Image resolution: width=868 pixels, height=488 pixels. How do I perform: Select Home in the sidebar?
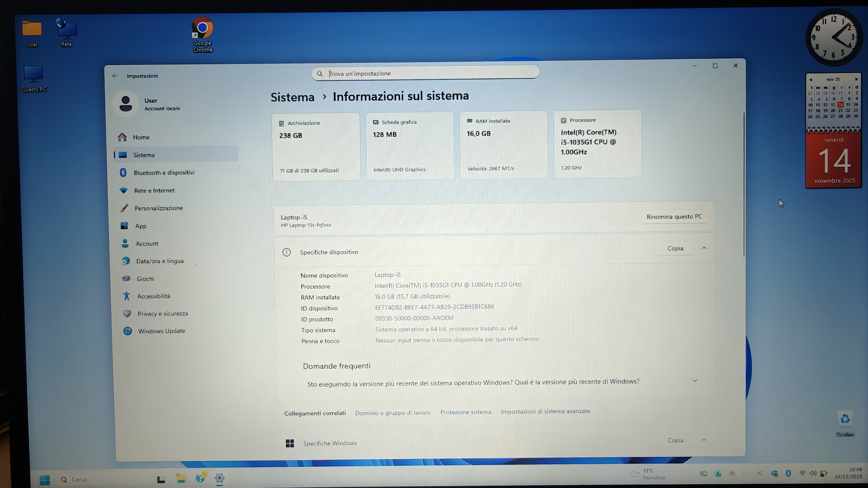point(141,137)
